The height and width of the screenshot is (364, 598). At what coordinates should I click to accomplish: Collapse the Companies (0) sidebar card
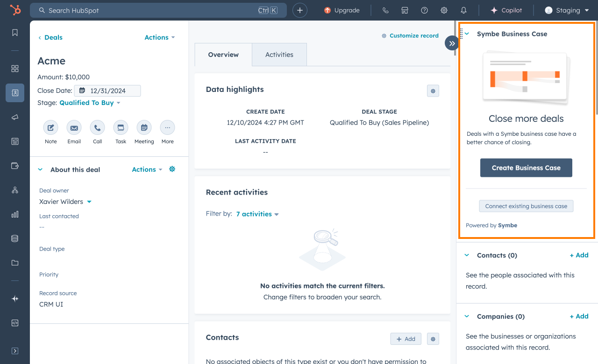(x=467, y=316)
